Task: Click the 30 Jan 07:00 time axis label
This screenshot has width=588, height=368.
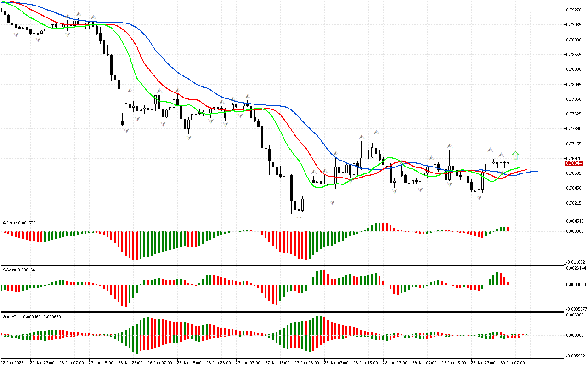Action: click(513, 362)
